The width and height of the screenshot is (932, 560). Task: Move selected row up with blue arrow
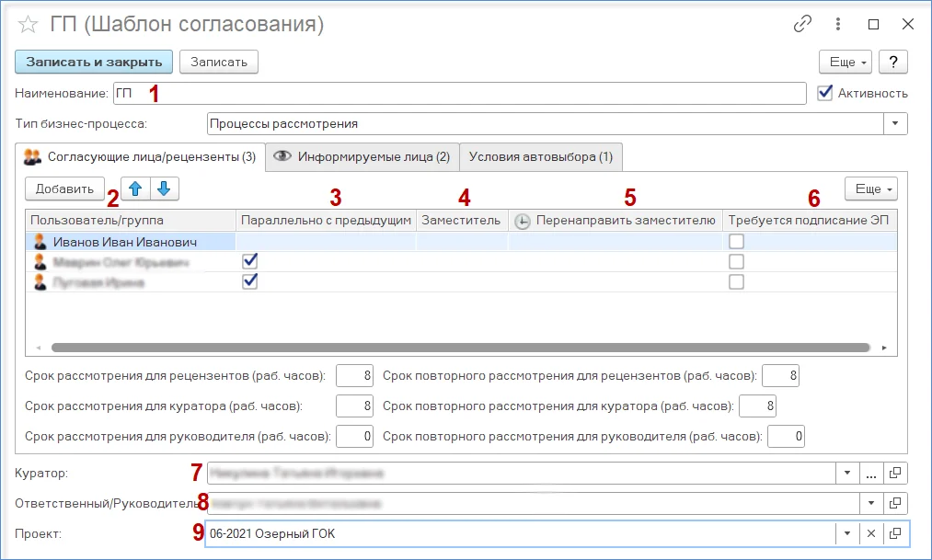point(135,189)
